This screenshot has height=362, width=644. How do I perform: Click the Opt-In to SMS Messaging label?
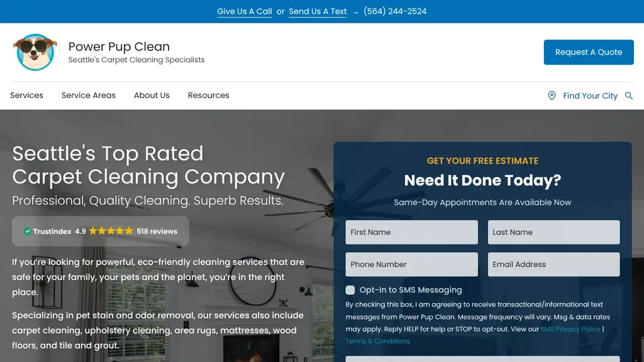pyautogui.click(x=411, y=290)
